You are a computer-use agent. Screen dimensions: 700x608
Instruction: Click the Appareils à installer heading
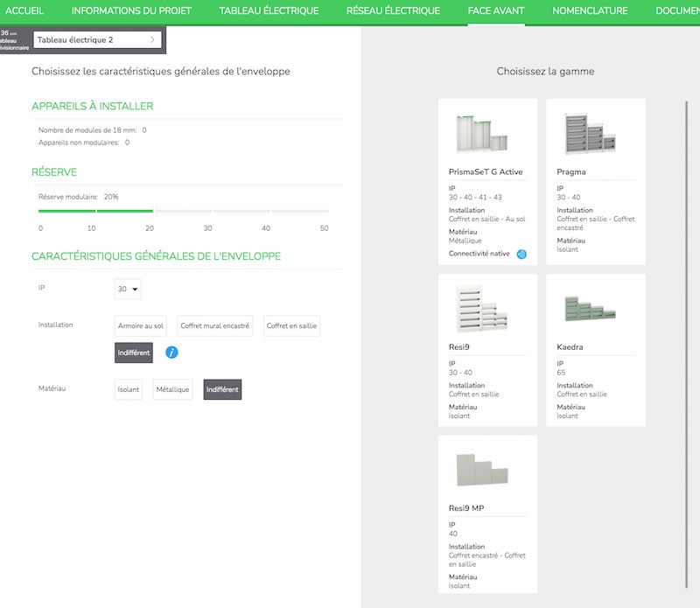[x=93, y=106]
